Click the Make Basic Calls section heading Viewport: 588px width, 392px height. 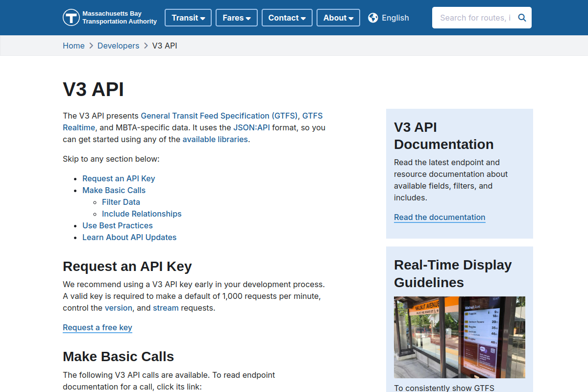coord(119,356)
